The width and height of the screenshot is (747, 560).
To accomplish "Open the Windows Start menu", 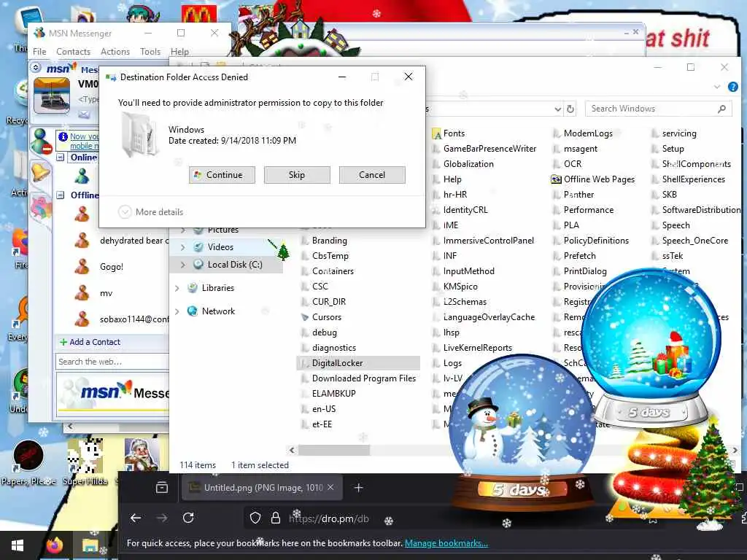I will pos(18,545).
